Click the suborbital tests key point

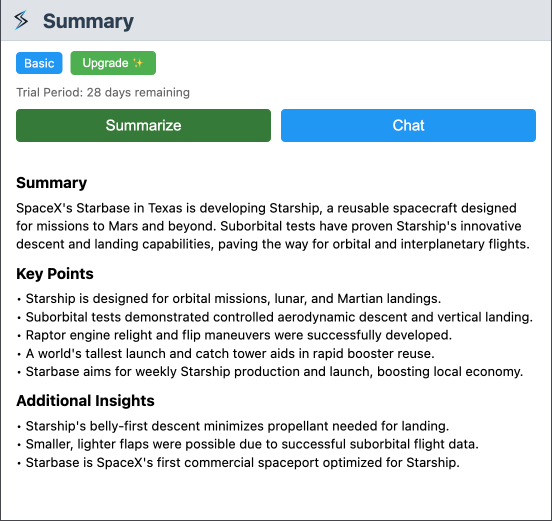279,317
